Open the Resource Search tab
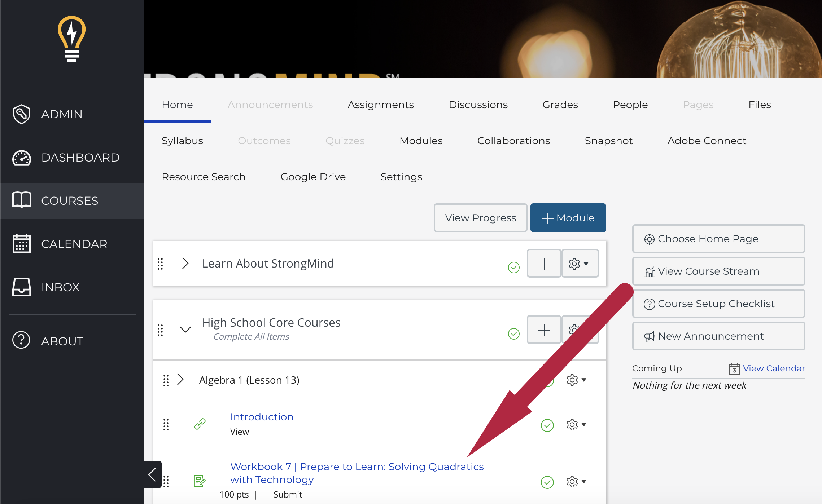The height and width of the screenshot is (504, 822). pos(204,177)
